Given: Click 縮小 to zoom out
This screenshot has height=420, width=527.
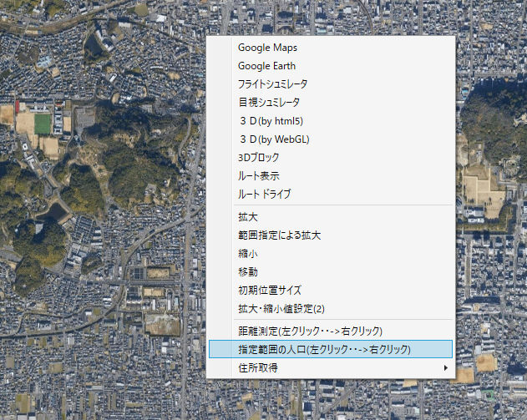Looking at the screenshot, I should pos(248,254).
